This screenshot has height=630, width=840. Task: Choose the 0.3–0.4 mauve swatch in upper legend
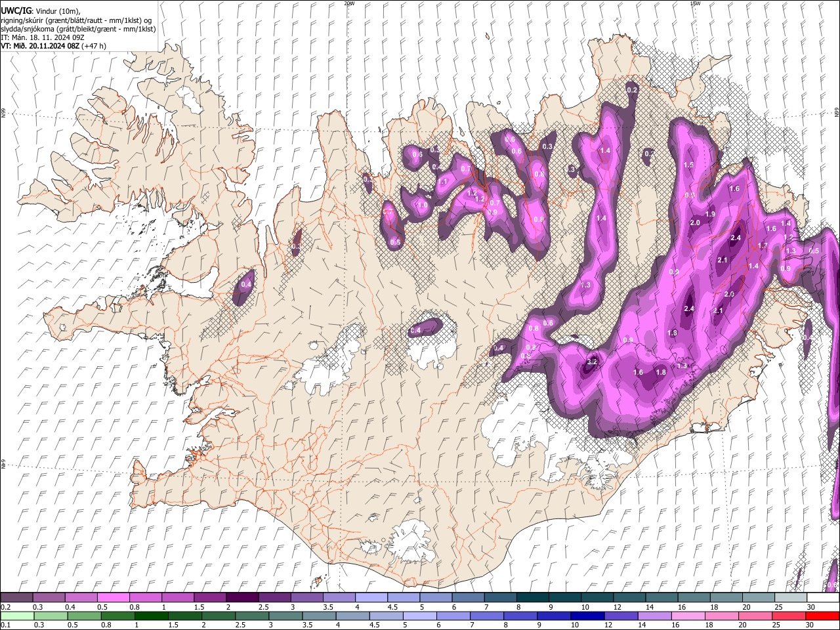point(49,598)
